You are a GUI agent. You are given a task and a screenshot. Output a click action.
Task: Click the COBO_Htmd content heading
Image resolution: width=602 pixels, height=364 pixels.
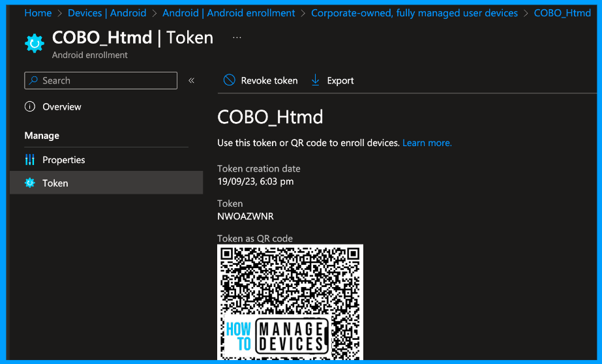[x=270, y=117]
